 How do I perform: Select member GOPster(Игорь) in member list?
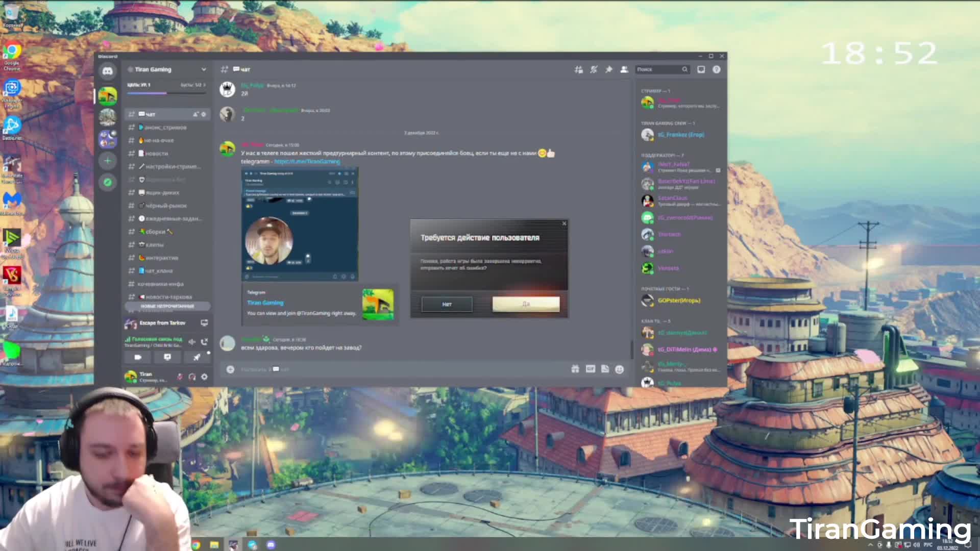click(680, 300)
